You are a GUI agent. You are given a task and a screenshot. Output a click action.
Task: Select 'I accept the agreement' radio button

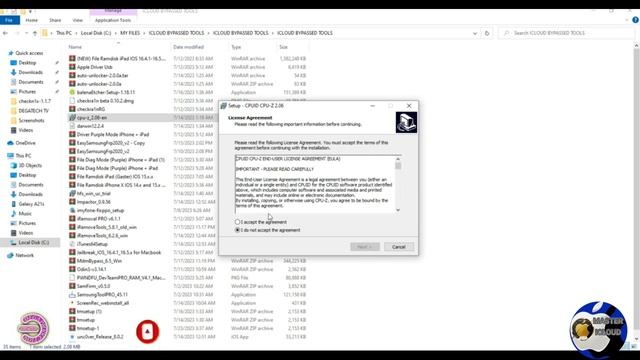pyautogui.click(x=237, y=222)
